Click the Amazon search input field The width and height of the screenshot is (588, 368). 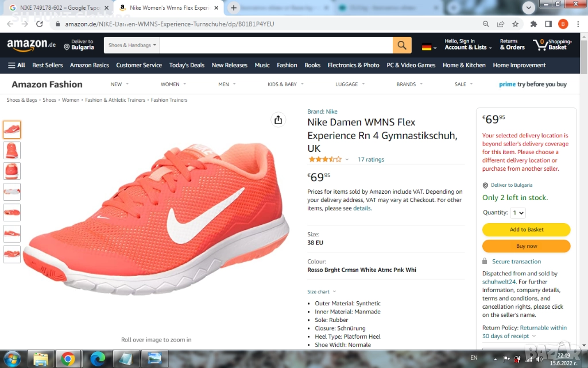click(x=276, y=45)
